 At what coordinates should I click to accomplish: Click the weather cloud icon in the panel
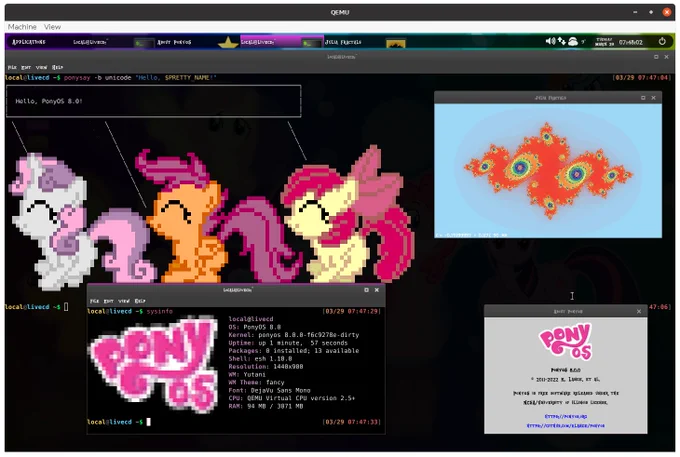click(x=573, y=42)
